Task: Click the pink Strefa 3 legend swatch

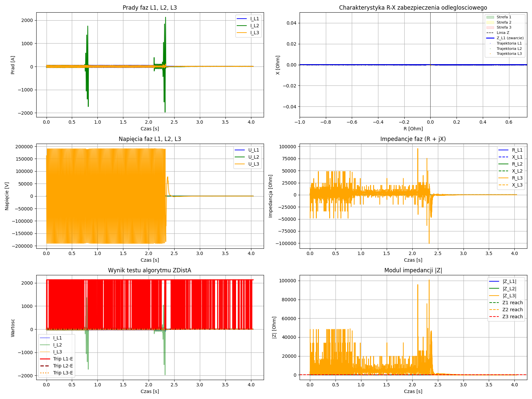Action: click(490, 27)
